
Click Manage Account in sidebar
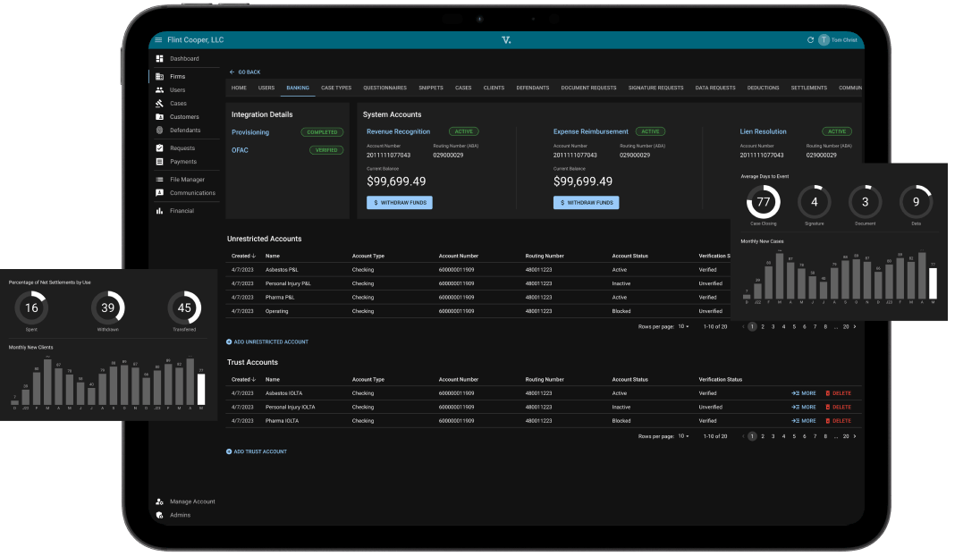[x=192, y=501]
